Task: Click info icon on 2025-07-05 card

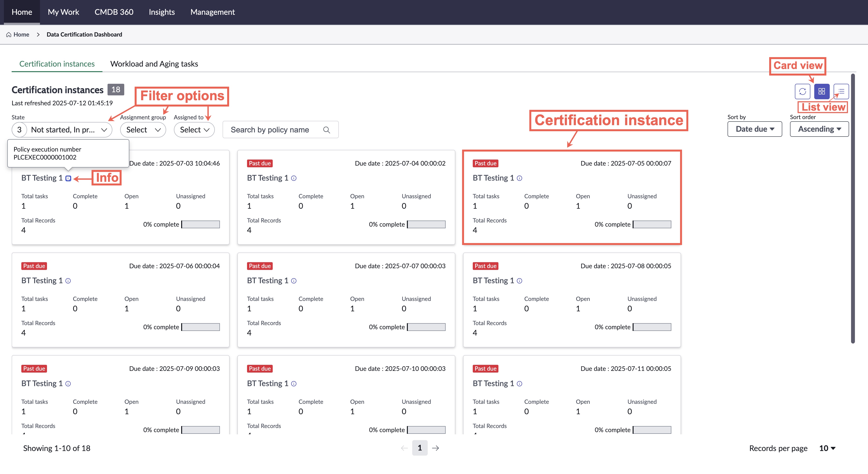Action: pyautogui.click(x=519, y=178)
